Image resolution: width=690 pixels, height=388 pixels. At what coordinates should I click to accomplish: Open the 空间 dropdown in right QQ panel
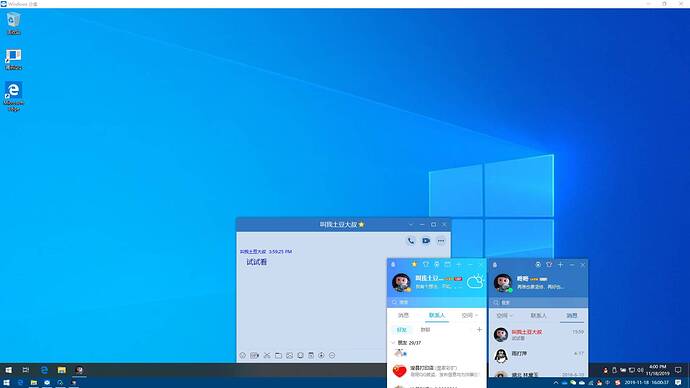(504, 315)
